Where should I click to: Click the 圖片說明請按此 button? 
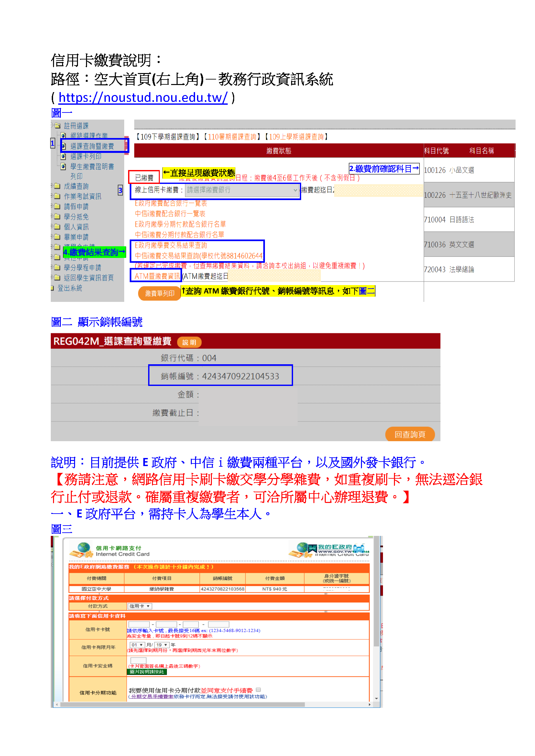(x=147, y=672)
